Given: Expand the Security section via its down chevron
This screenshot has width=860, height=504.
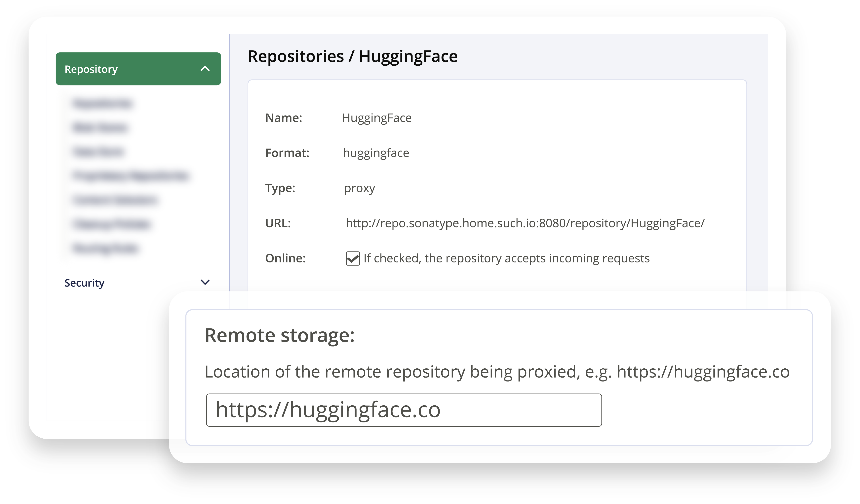Looking at the screenshot, I should pyautogui.click(x=205, y=282).
